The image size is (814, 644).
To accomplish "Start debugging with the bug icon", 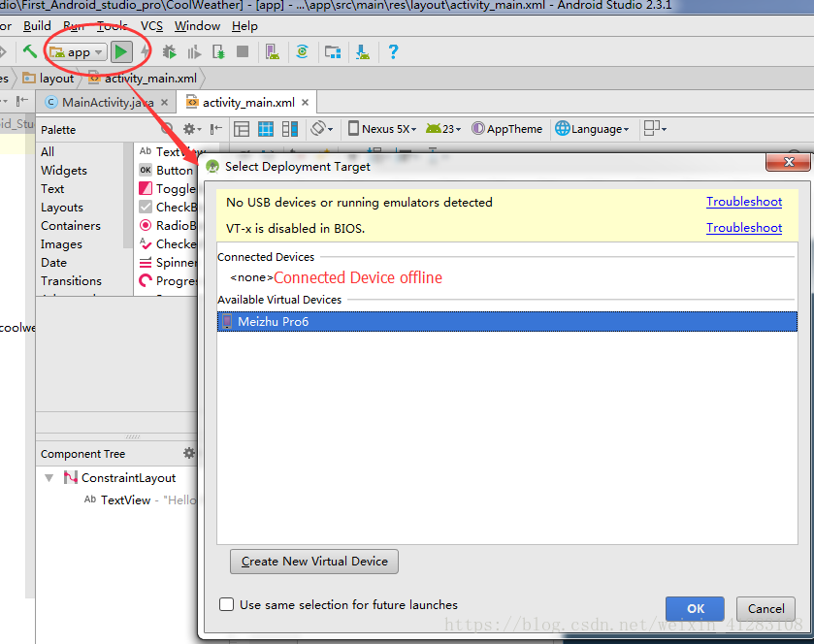I will [x=169, y=52].
